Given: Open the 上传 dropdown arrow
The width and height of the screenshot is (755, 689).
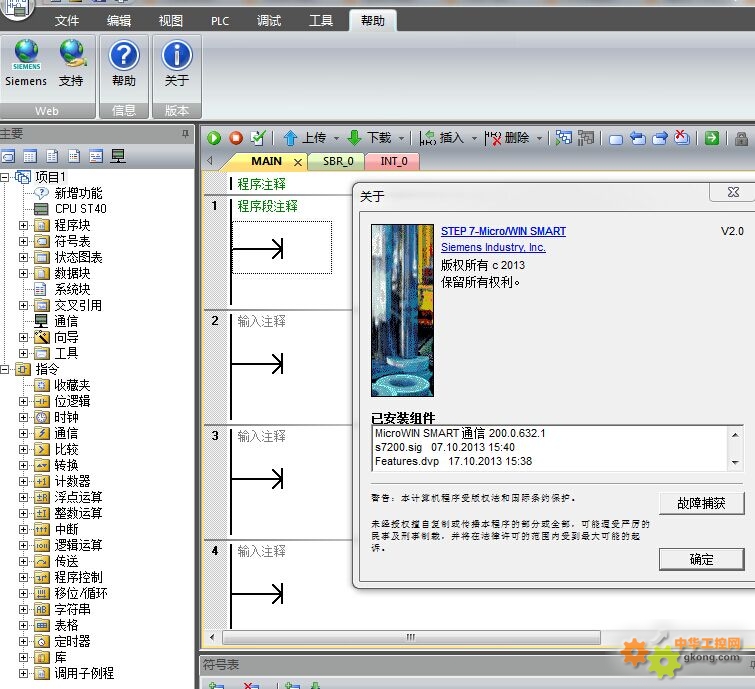Looking at the screenshot, I should 337,139.
